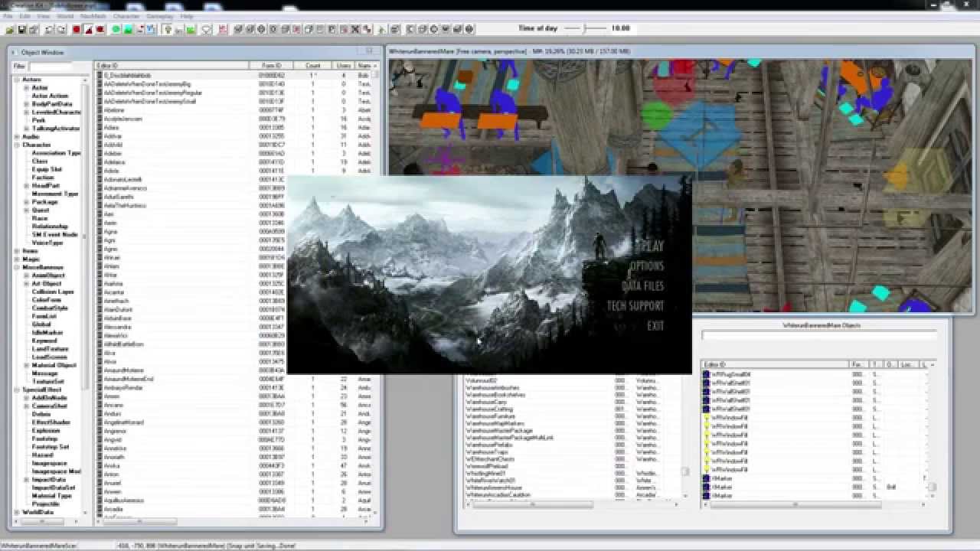Viewport: 980px width, 551px height.
Task: Click the green icon after the lightbulb
Action: [191, 29]
